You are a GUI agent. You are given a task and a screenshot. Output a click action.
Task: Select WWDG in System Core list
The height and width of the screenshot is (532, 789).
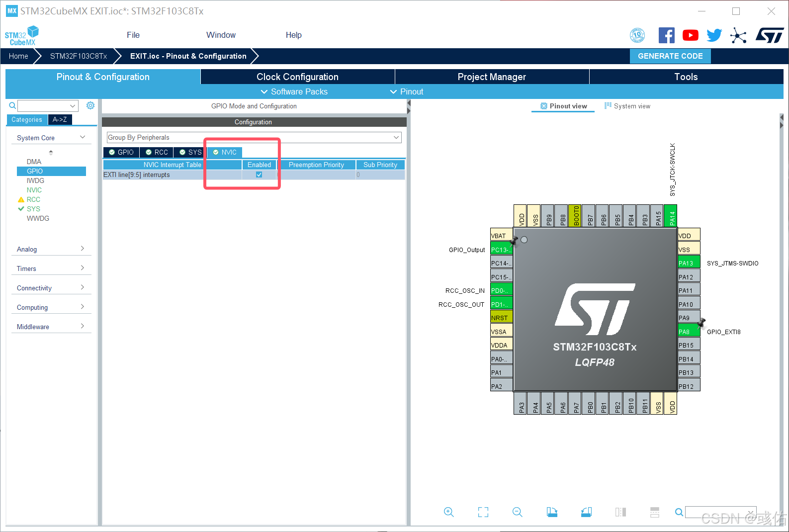[x=38, y=218]
